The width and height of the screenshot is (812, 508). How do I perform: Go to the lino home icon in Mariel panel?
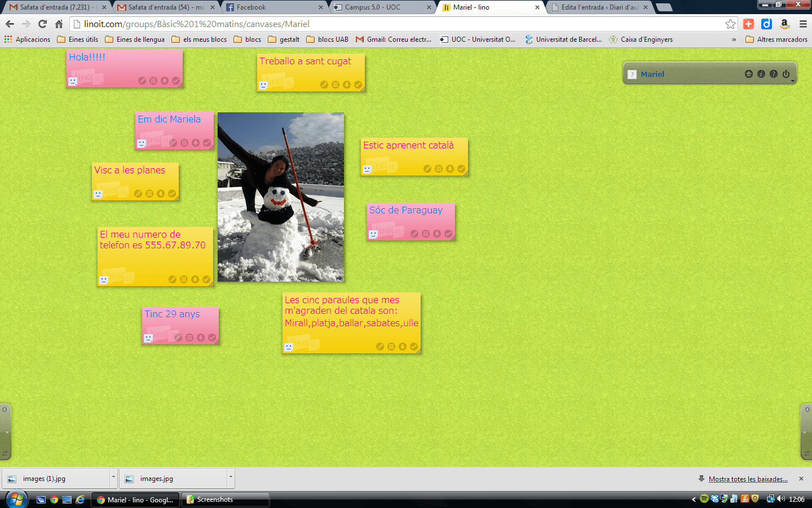pyautogui.click(x=749, y=74)
